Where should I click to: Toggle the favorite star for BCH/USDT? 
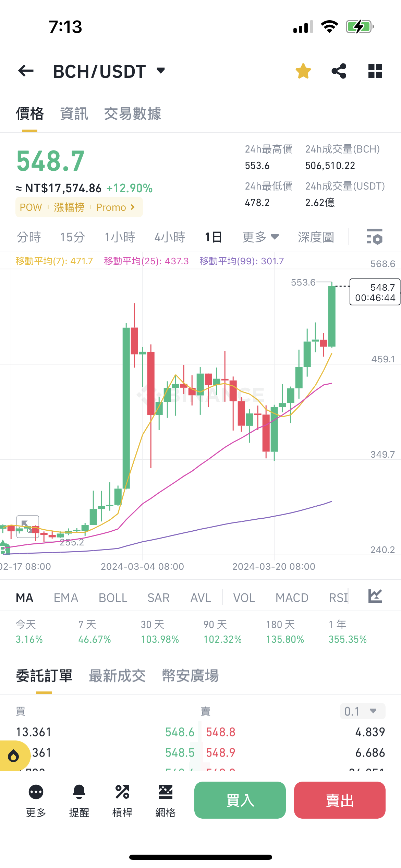(303, 71)
